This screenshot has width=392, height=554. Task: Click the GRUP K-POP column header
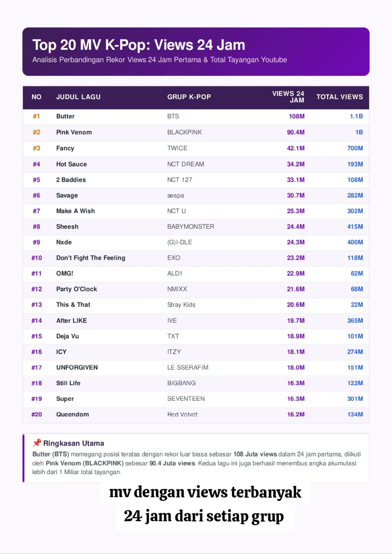tap(189, 97)
